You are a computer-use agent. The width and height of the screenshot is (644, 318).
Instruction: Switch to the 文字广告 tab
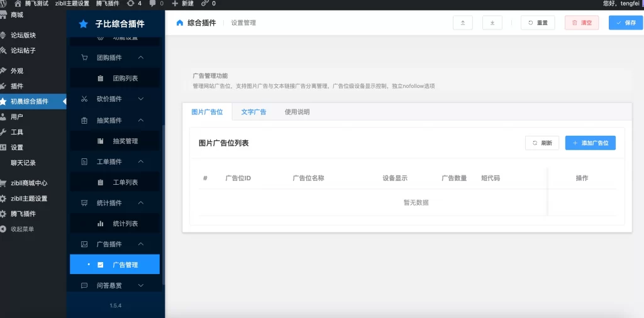pyautogui.click(x=253, y=112)
